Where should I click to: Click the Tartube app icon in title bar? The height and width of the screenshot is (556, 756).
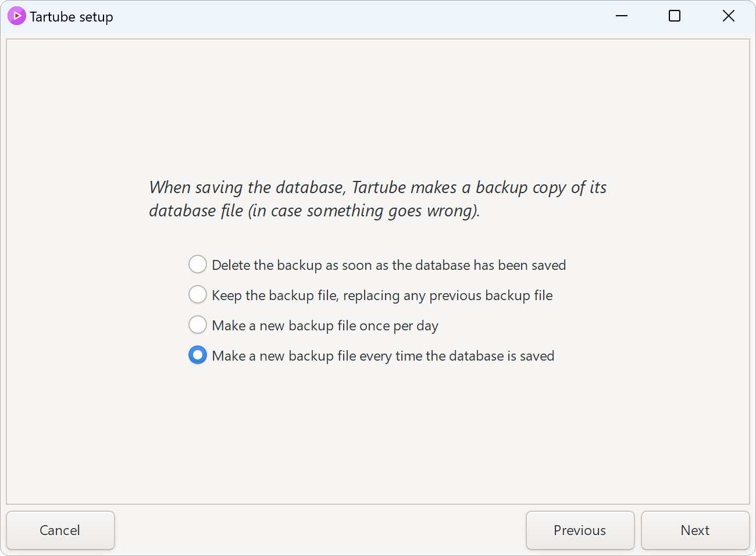coord(16,16)
